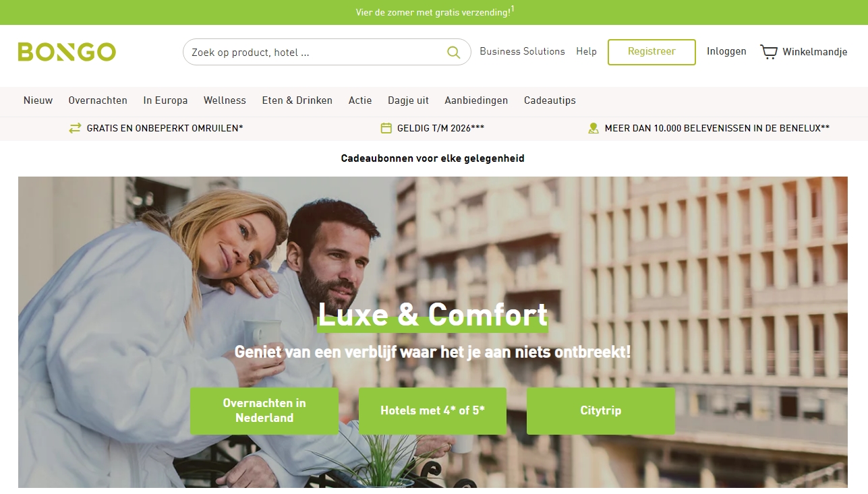Screen dimensions: 868x494
Task: Click the Registreer button
Action: tap(652, 52)
